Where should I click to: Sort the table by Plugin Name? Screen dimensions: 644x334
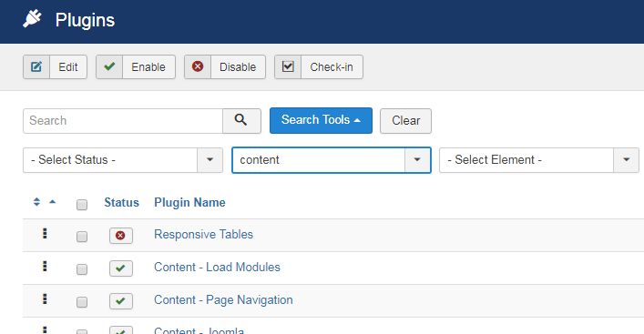point(189,202)
